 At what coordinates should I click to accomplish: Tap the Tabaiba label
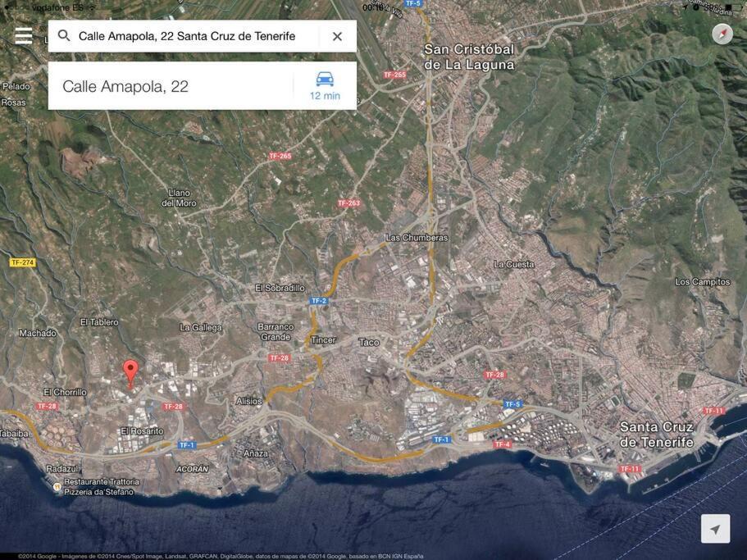click(14, 434)
